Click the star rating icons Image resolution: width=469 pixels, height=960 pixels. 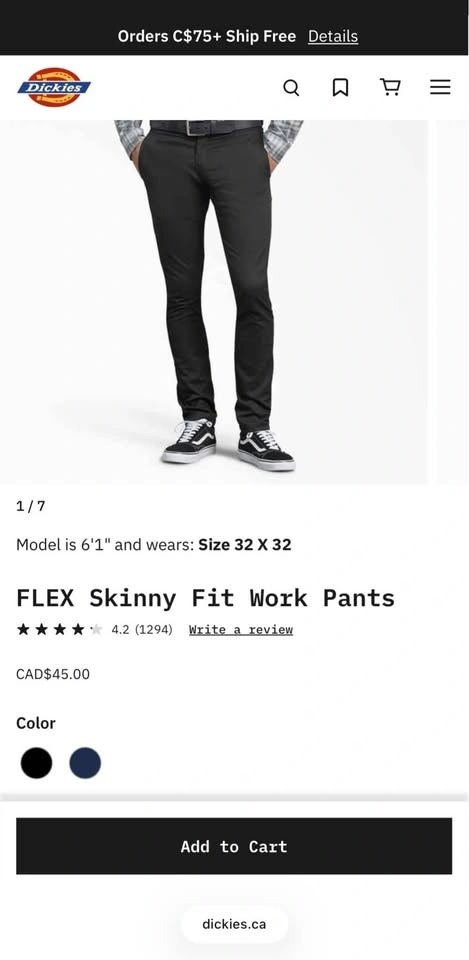click(x=59, y=629)
